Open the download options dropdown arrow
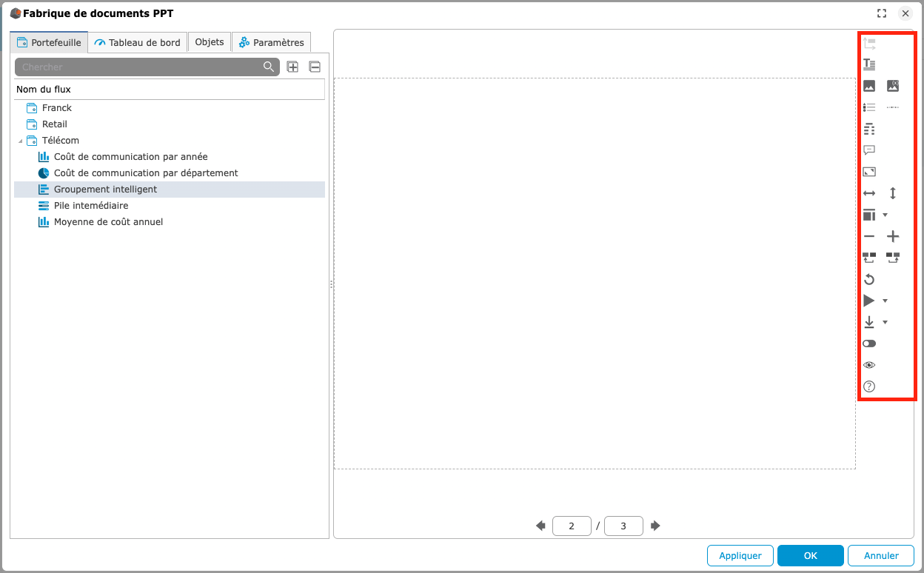This screenshot has height=573, width=924. pos(885,323)
